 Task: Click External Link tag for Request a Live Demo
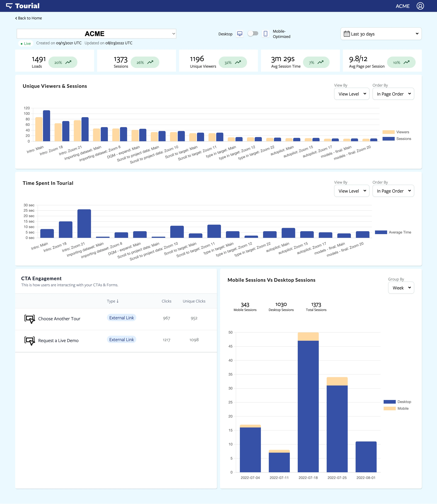(121, 339)
